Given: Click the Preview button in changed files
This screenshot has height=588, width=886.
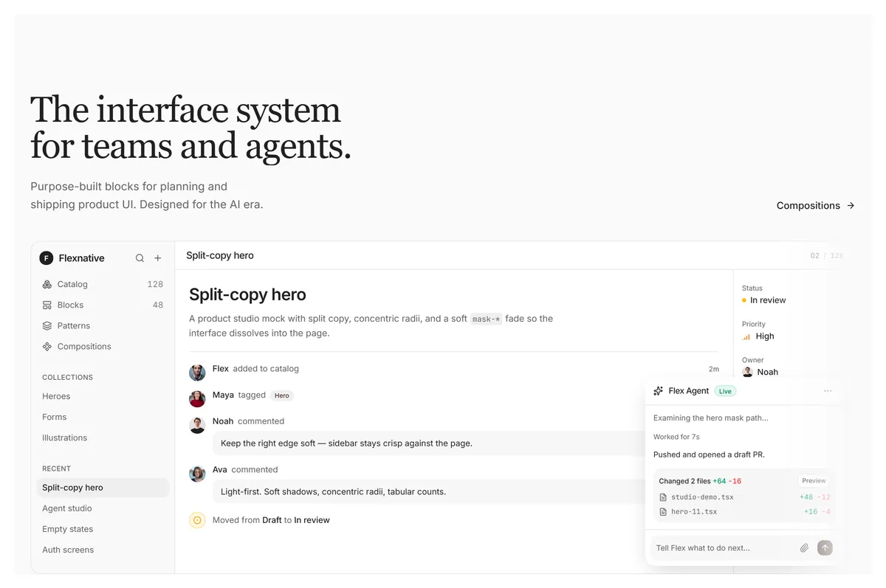Looking at the screenshot, I should pos(814,480).
